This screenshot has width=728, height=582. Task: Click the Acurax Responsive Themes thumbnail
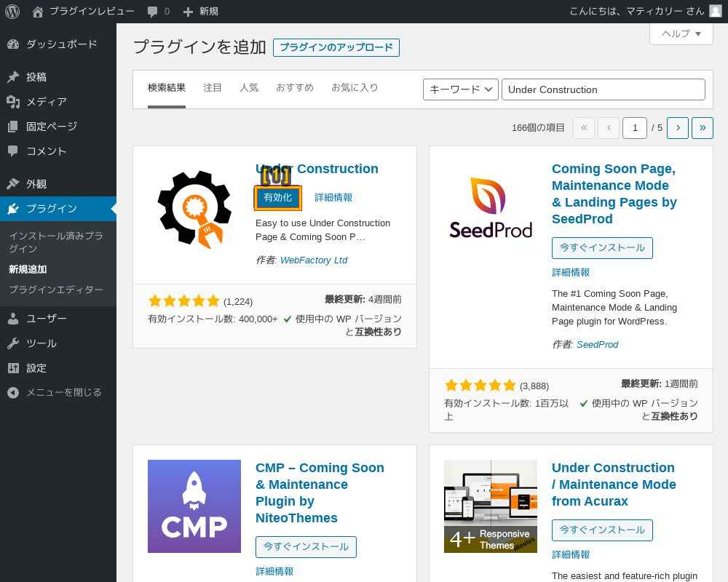coord(490,506)
